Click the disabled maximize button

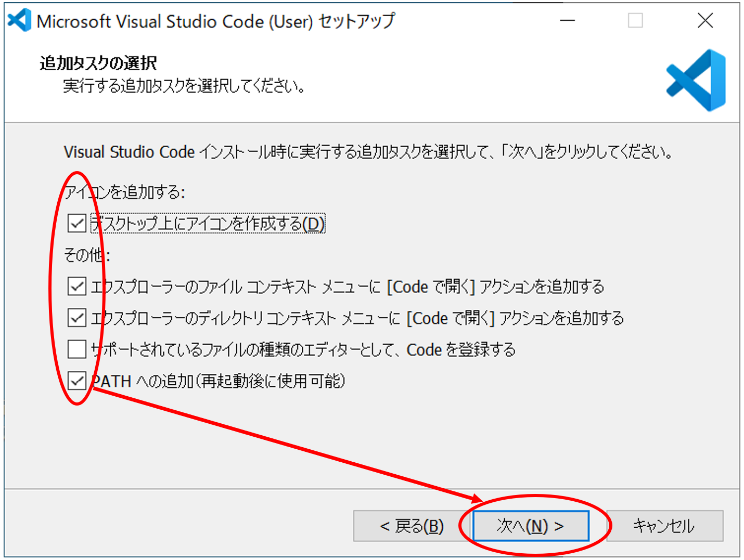(x=635, y=21)
